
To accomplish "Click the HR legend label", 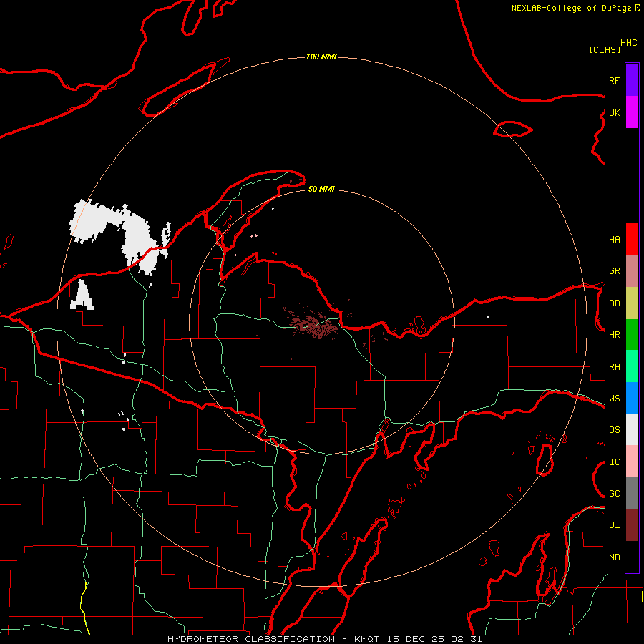I will point(614,335).
